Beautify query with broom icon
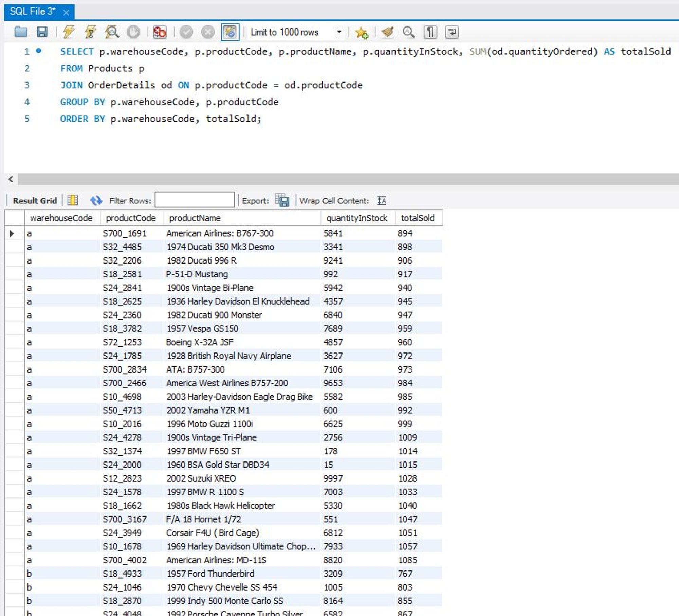The height and width of the screenshot is (616, 679). tap(387, 32)
